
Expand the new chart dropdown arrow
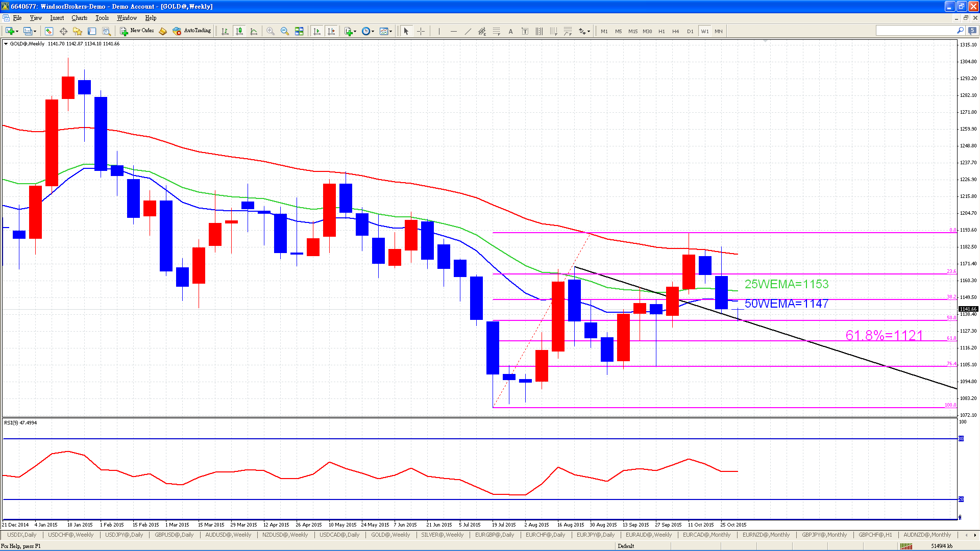17,32
